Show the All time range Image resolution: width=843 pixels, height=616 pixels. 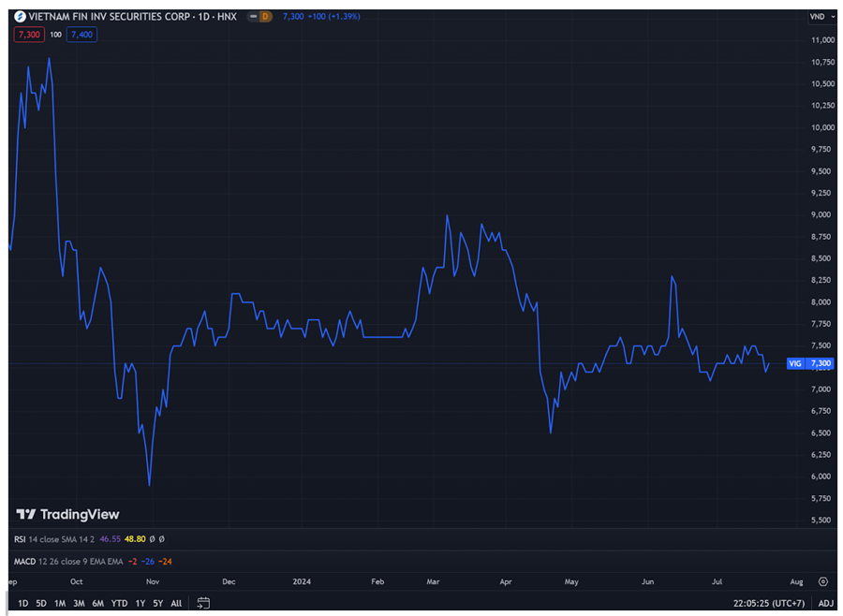[x=176, y=603]
